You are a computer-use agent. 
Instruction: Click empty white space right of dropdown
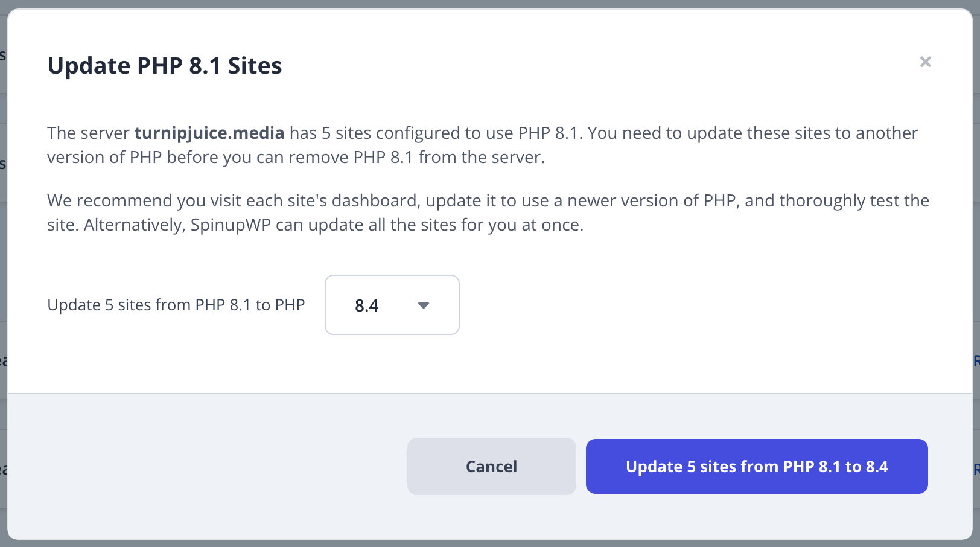click(x=694, y=305)
